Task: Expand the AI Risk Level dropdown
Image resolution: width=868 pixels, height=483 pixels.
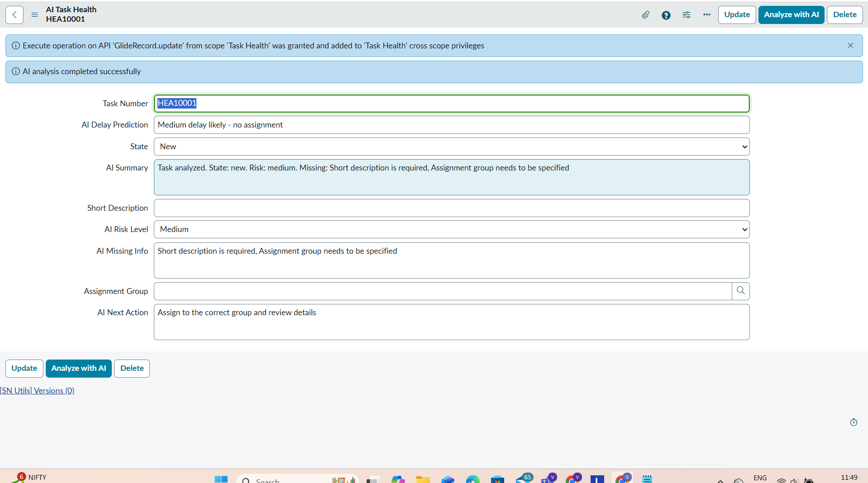Action: click(x=451, y=229)
